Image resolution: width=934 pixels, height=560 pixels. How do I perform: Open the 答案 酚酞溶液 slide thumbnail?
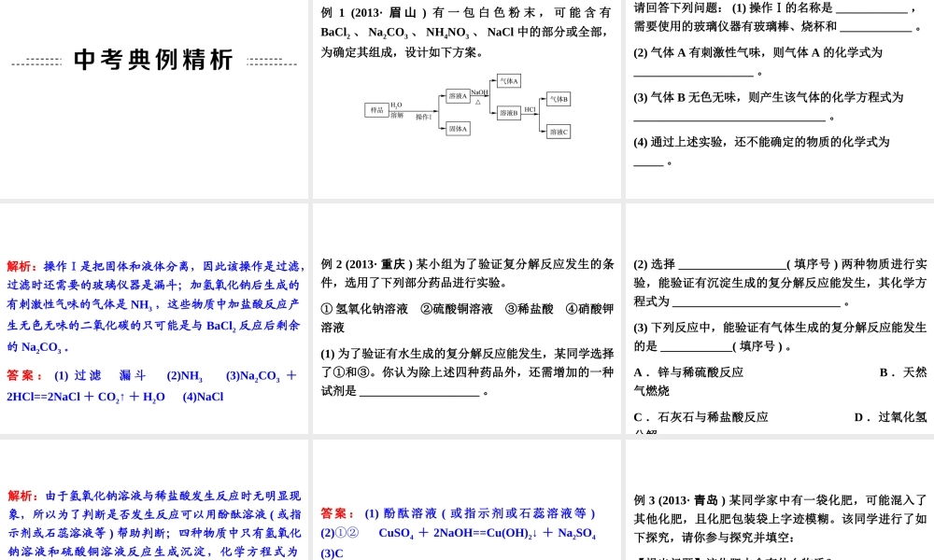point(466,500)
